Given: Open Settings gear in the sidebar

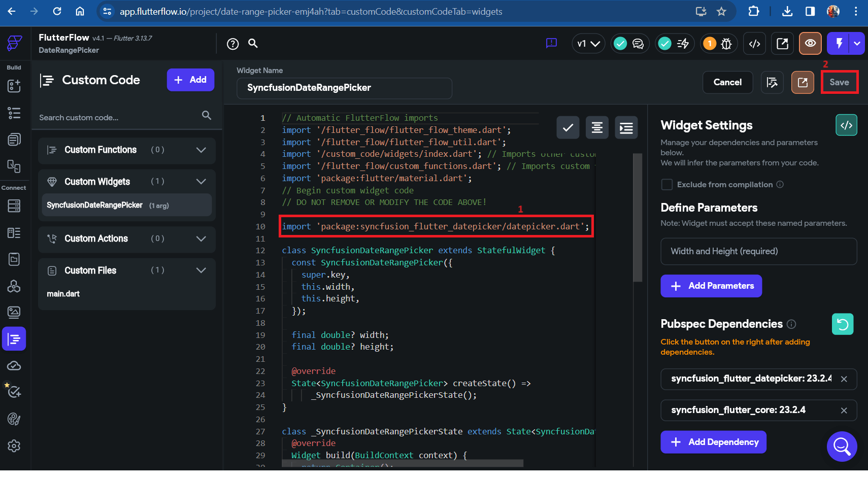Looking at the screenshot, I should click(14, 446).
